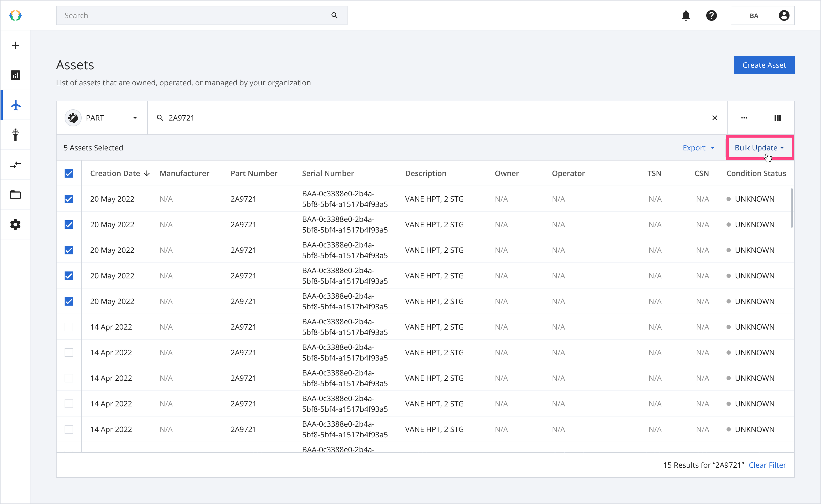
Task: Uncheck the fifth 20 May 2022 row checkbox
Action: pos(69,302)
